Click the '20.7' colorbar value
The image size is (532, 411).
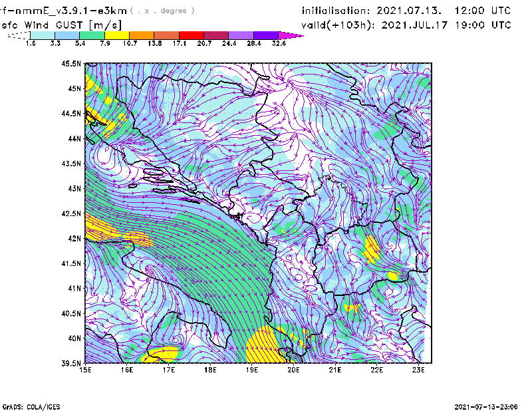[204, 43]
